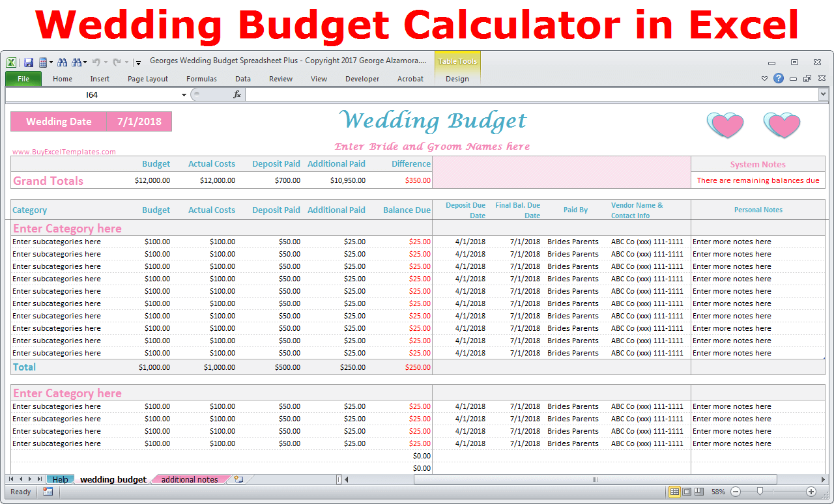Image resolution: width=834 pixels, height=504 pixels.
Task: Visit the www.BuyExcelTemplates.com link
Action: 63,151
